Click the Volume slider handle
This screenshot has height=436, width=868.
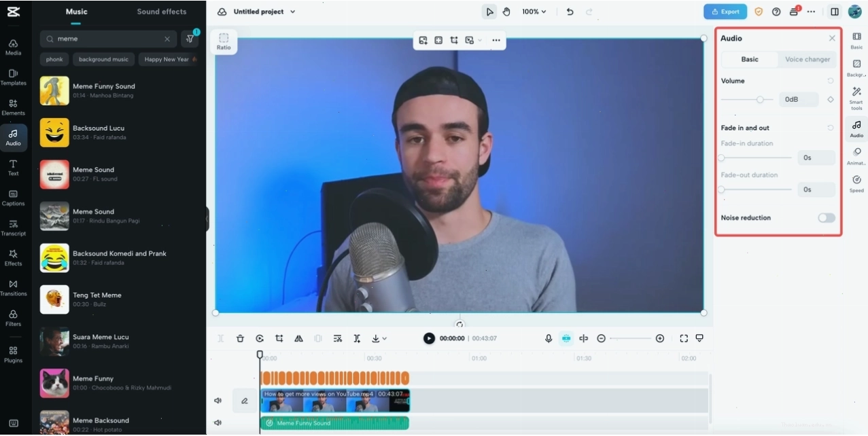point(760,99)
